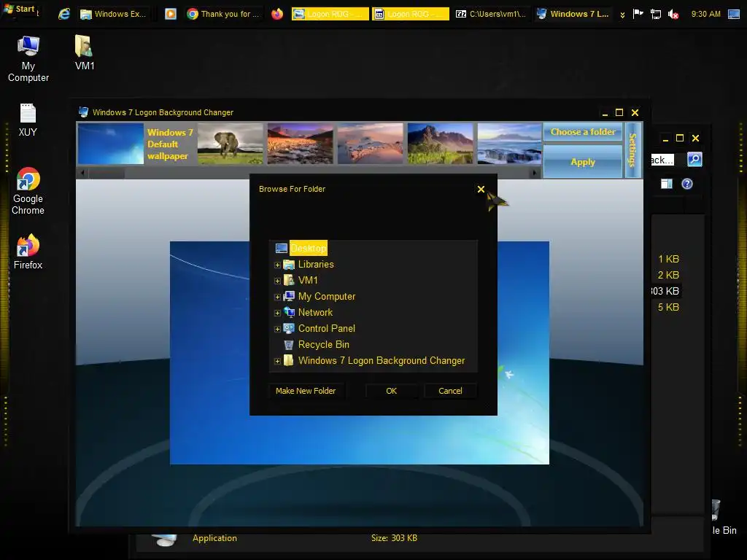The width and height of the screenshot is (747, 560).
Task: Open My Computer desktop icon
Action: point(28,59)
